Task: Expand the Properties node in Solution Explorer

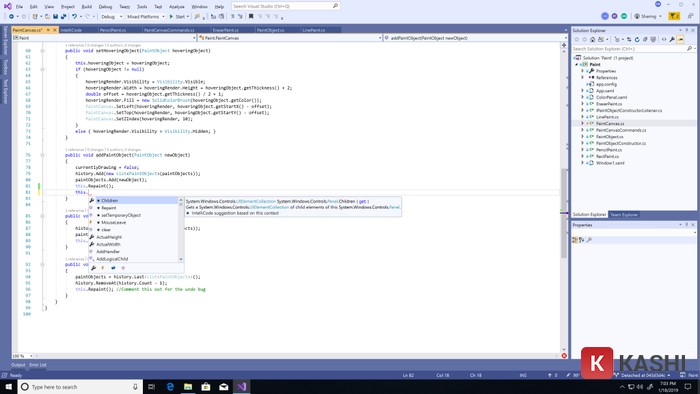Action: pyautogui.click(x=583, y=71)
